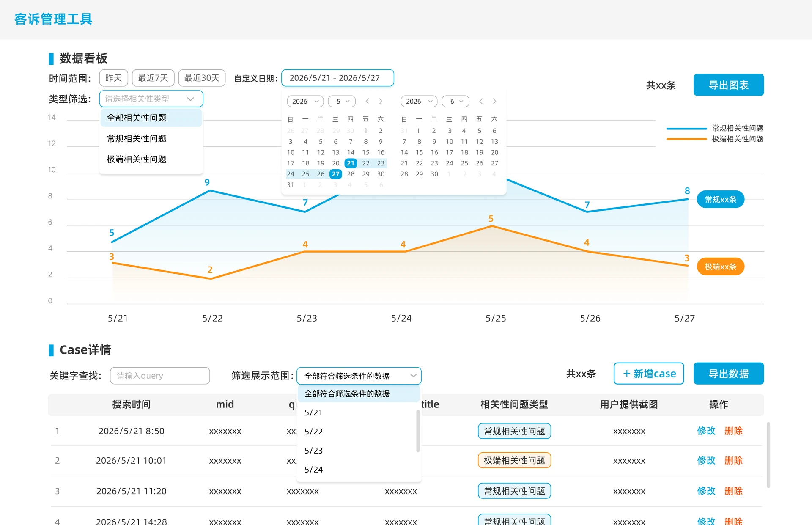The image size is (812, 525).
Task: Click the 极端xx条 chart badge
Action: (721, 267)
